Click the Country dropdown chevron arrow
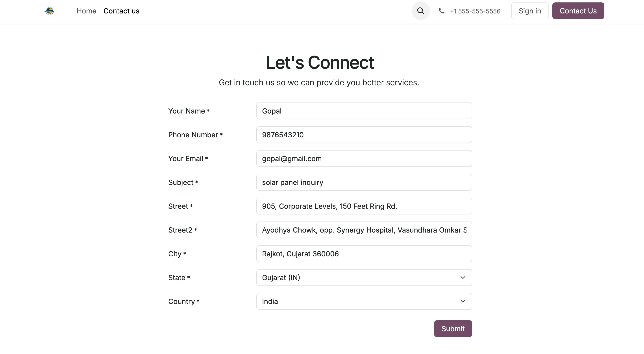The height and width of the screenshot is (354, 644). pyautogui.click(x=463, y=301)
